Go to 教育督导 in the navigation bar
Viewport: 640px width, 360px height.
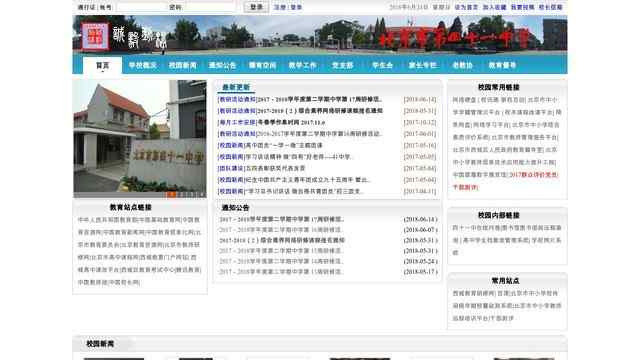point(502,65)
